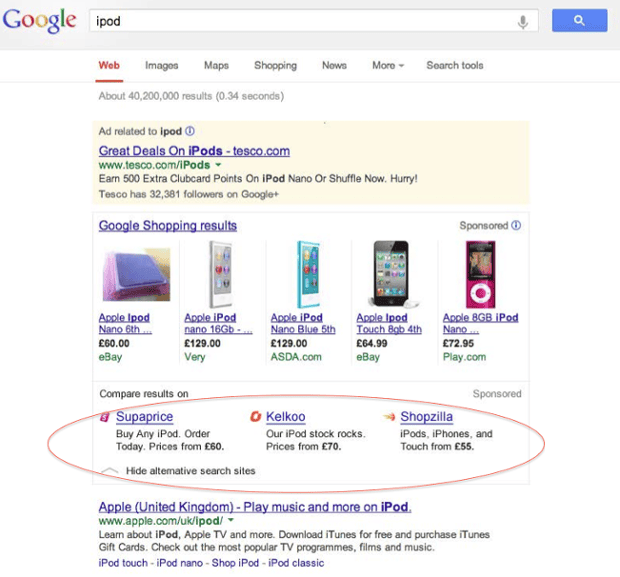The image size is (620, 577).
Task: Click the Google logo
Action: click(39, 19)
